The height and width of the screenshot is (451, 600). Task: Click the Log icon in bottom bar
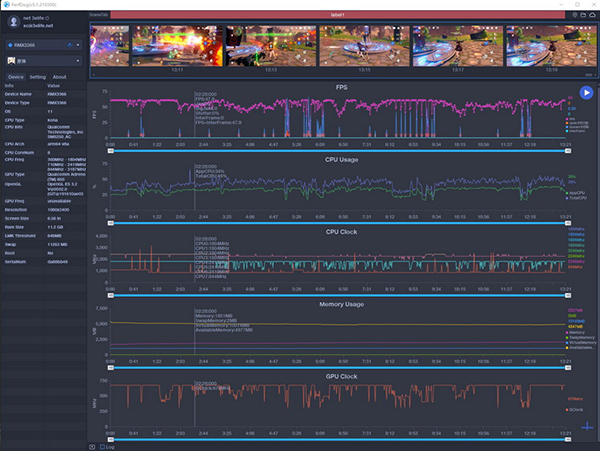pos(106,446)
